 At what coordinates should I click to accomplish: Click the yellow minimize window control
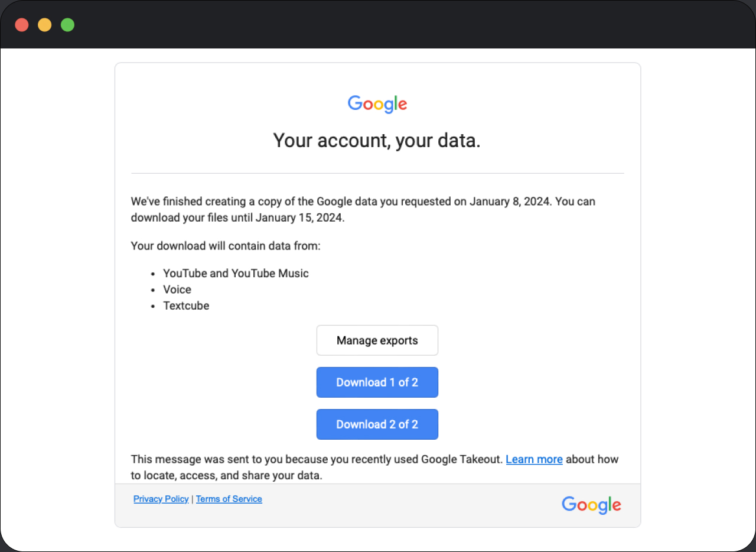click(44, 24)
